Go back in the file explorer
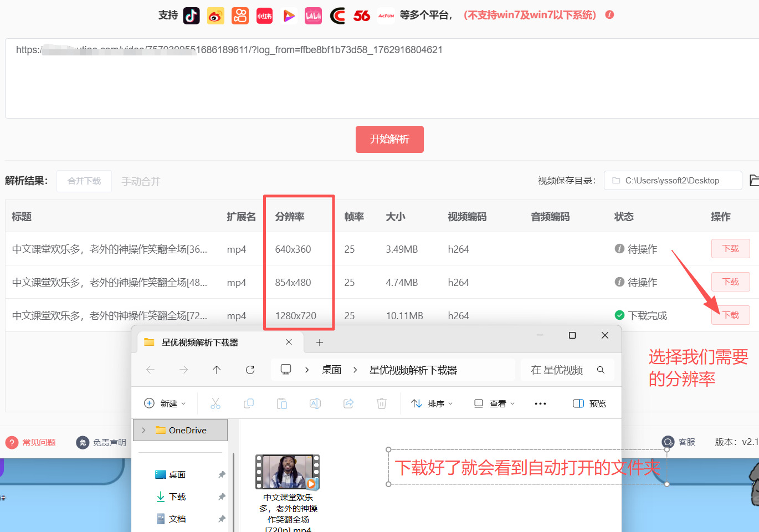The height and width of the screenshot is (532, 759). 150,370
